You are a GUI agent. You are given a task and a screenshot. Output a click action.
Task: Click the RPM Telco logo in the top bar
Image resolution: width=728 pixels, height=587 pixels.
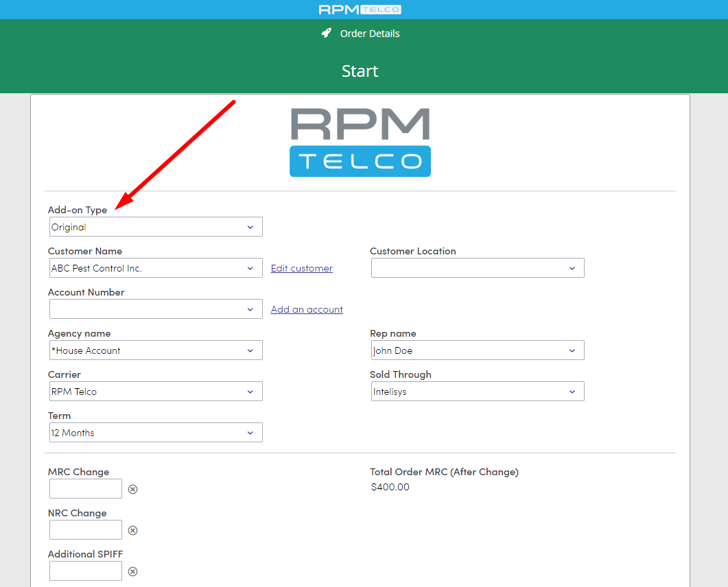tap(360, 10)
